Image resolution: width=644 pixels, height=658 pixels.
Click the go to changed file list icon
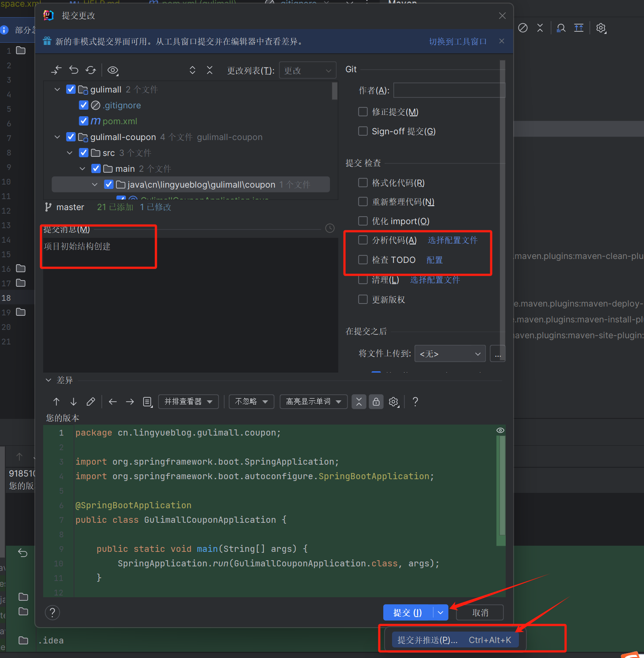pos(148,402)
